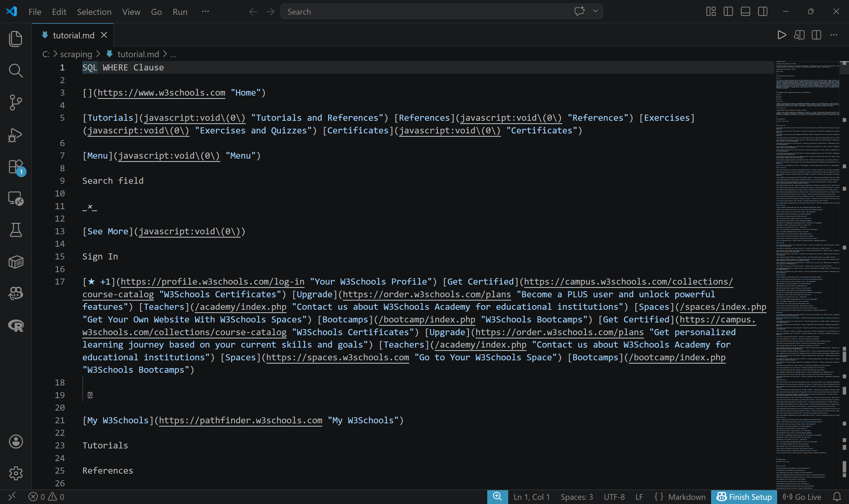Screen dimensions: 849x504
Task: Open the Testing view with the beaker icon
Action: pyautogui.click(x=16, y=230)
